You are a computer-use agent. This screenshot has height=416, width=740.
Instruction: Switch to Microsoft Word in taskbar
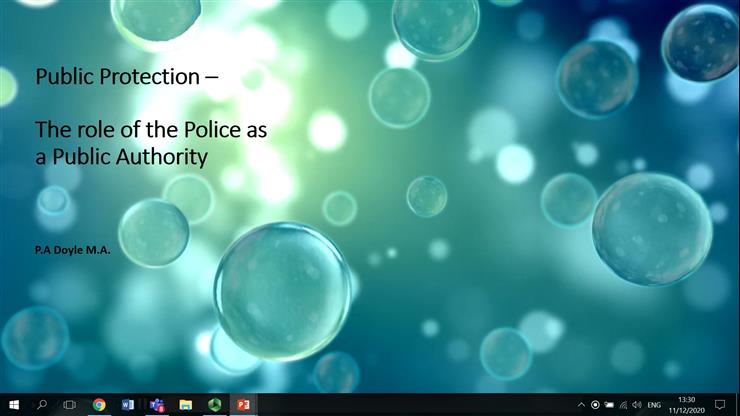pyautogui.click(x=127, y=405)
